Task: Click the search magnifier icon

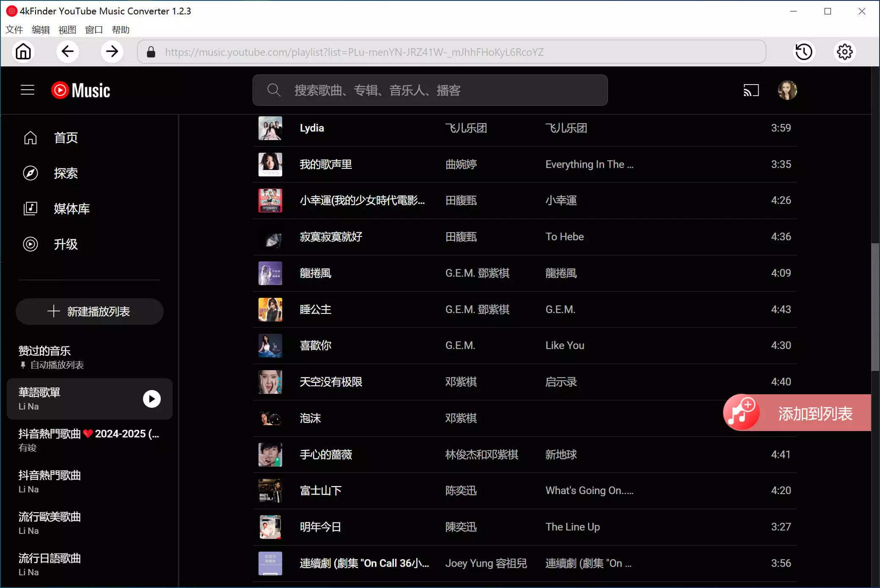Action: [274, 90]
